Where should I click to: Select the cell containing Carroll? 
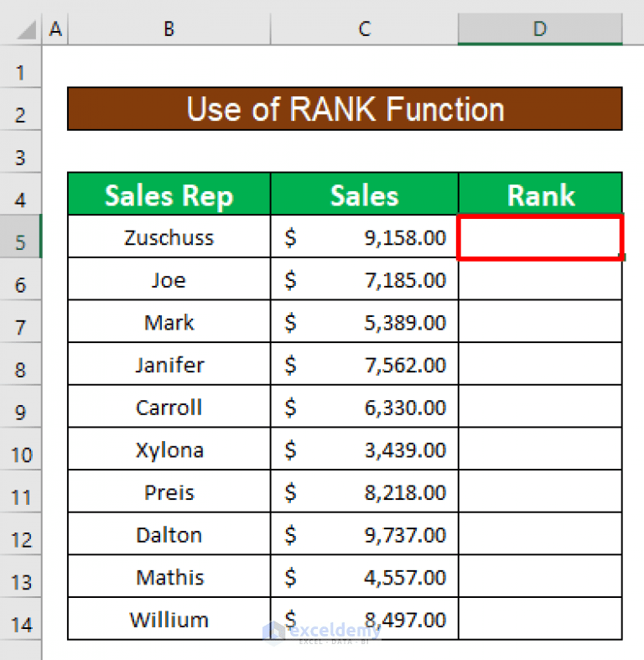coord(169,407)
